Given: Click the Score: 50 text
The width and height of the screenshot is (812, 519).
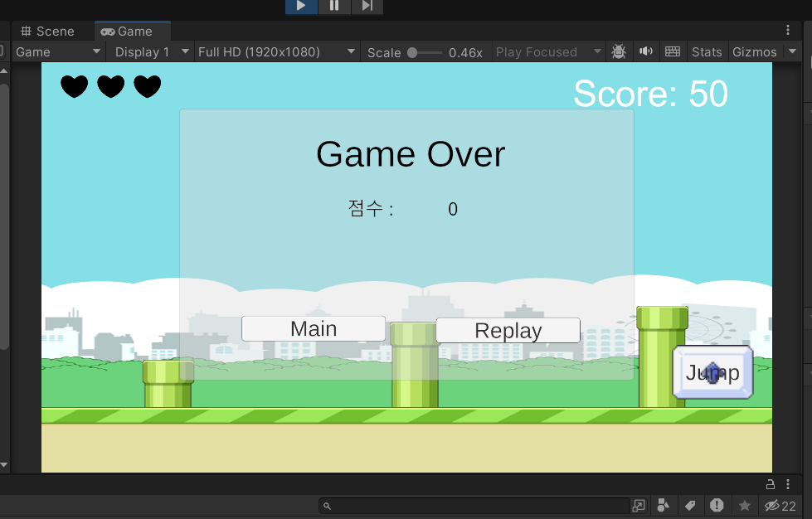Looking at the screenshot, I should tap(650, 94).
